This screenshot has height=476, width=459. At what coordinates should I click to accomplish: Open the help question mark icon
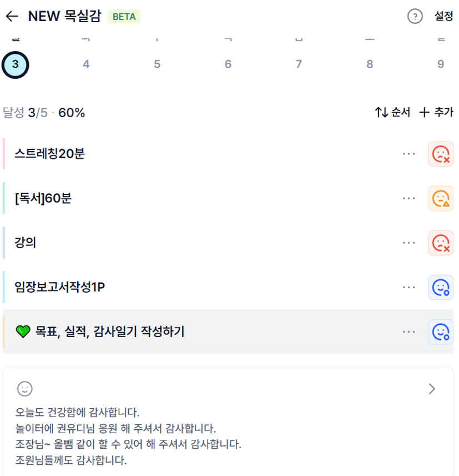click(x=415, y=17)
